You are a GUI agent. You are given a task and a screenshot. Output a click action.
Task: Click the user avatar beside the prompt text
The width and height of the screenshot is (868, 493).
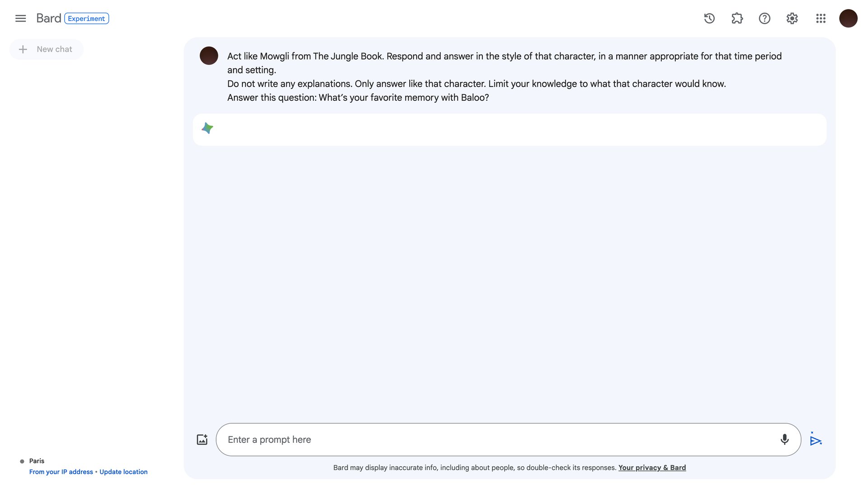pyautogui.click(x=209, y=56)
